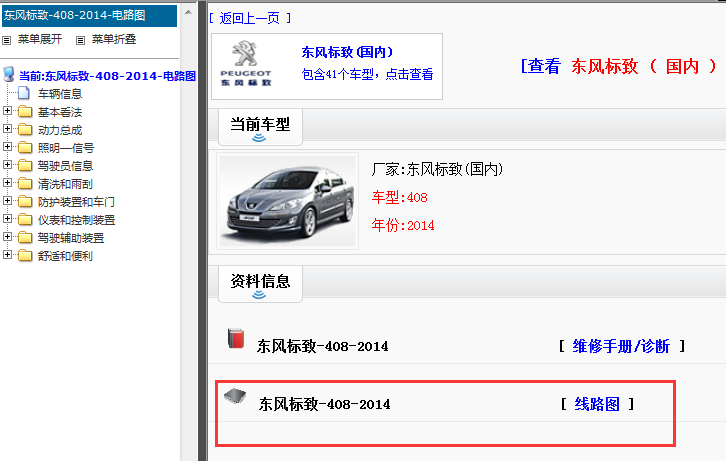The height and width of the screenshot is (461, 726).
Task: Click the document icon beside 车辆信息
Action: click(24, 93)
